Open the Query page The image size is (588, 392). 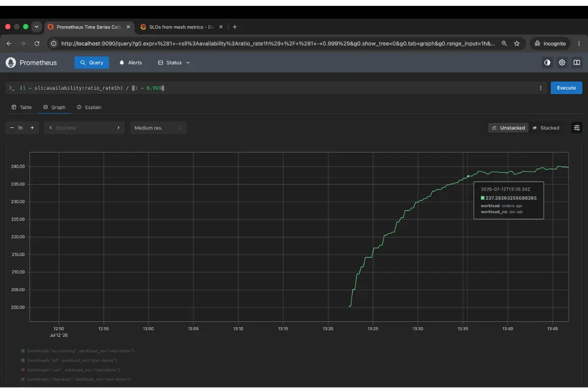(92, 63)
